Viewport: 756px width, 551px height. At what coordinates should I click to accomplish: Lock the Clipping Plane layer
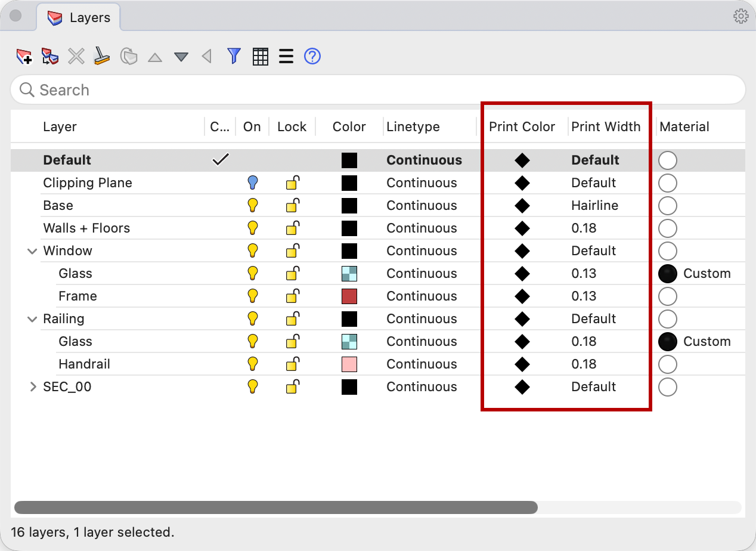click(292, 183)
